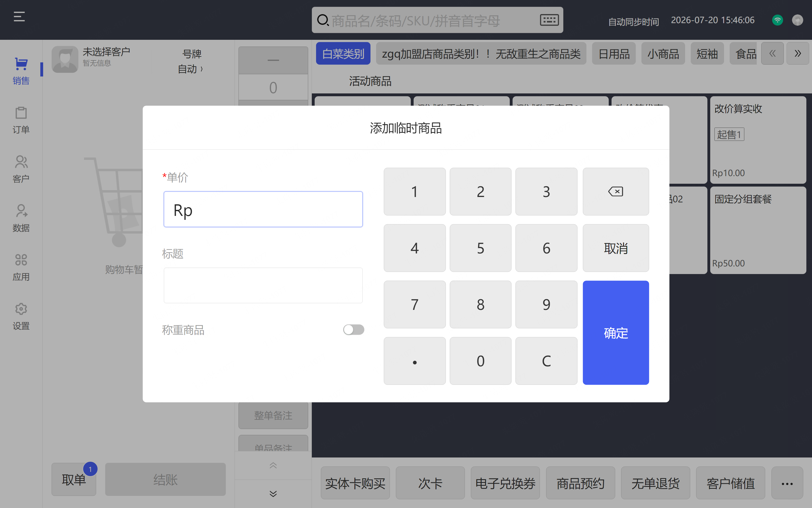Toggle the 称重商品 switch
The image size is (812, 508).
[x=353, y=330]
